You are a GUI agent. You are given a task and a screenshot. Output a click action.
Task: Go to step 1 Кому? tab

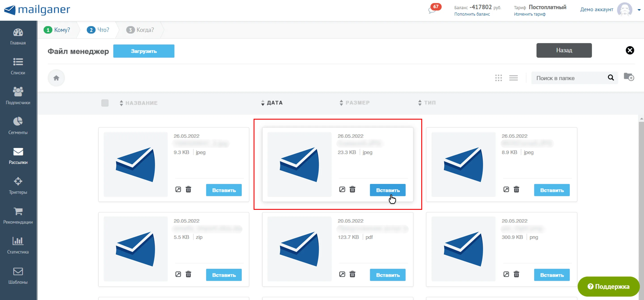coord(57,30)
